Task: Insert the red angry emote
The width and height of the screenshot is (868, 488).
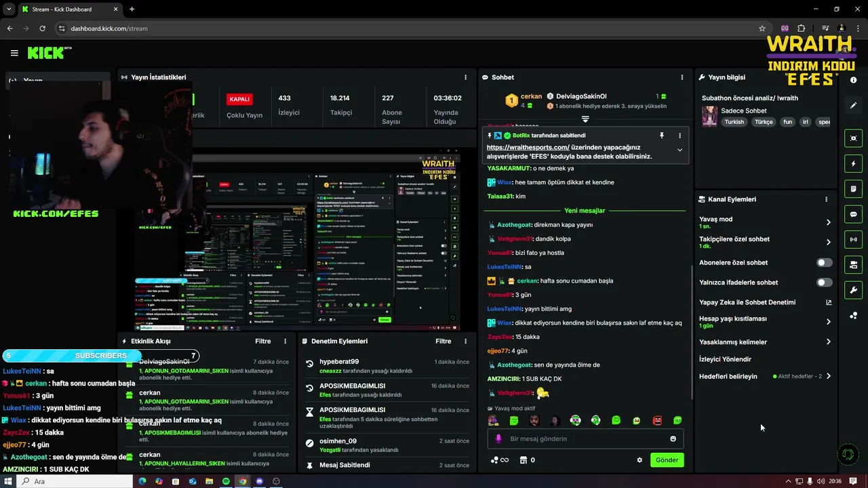Action: 657,420
